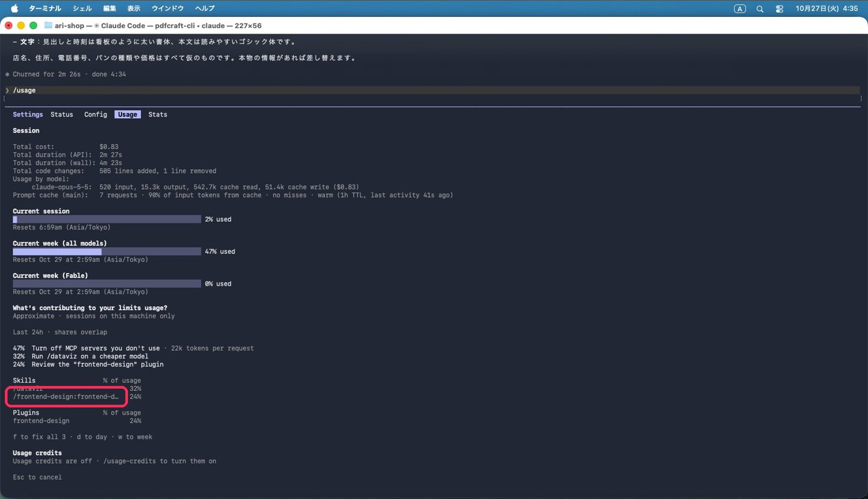Click the '505 lines added, 1 line removed' text

click(158, 171)
